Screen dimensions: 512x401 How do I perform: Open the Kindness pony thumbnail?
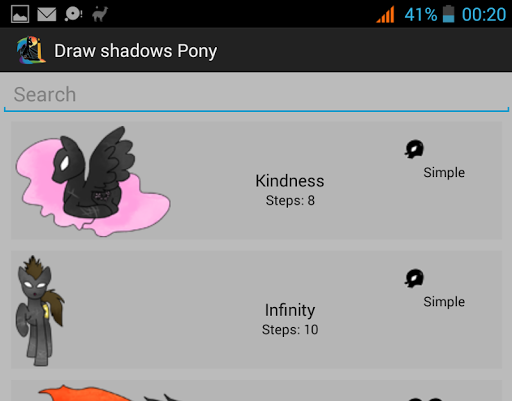(x=93, y=181)
